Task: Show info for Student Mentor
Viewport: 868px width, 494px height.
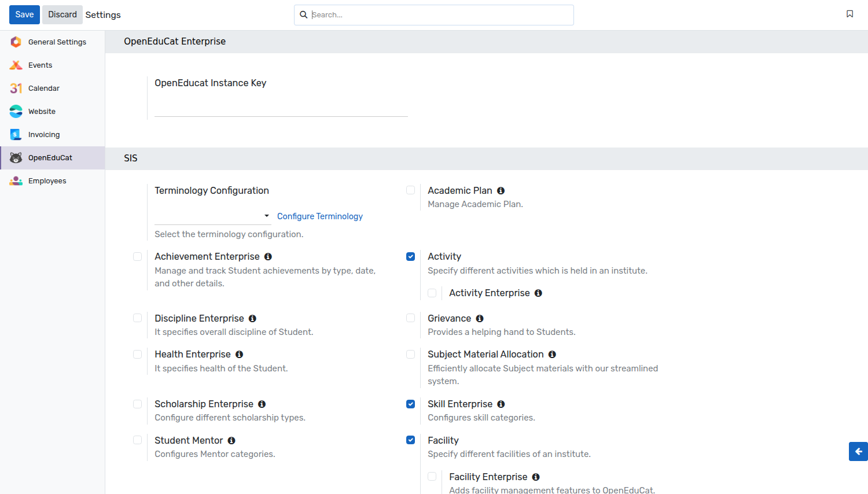Action: [231, 441]
